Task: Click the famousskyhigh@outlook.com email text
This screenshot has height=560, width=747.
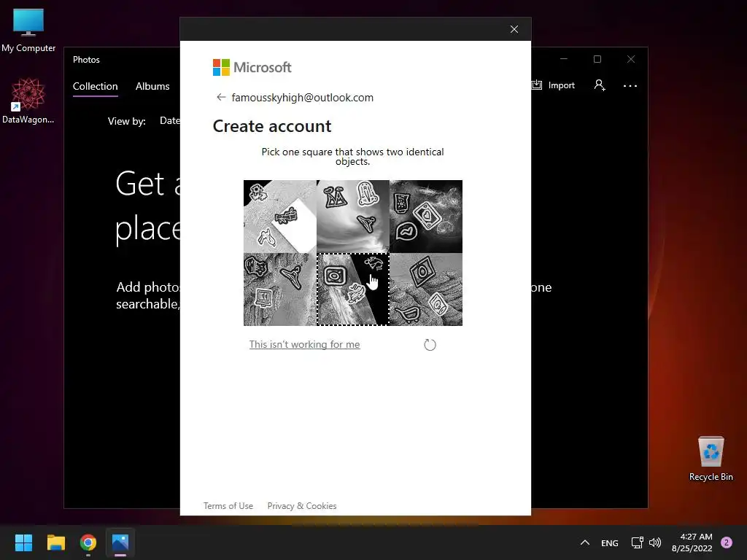Action: (303, 98)
